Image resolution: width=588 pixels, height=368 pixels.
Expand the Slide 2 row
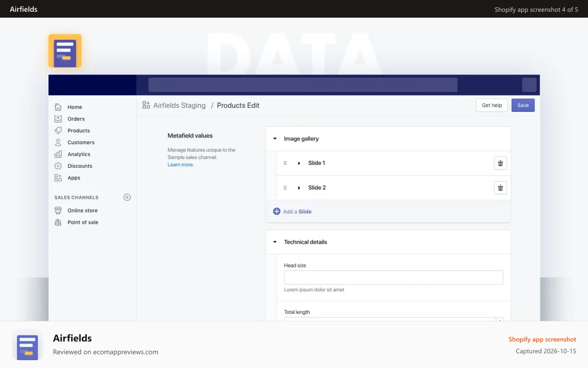pyautogui.click(x=299, y=187)
